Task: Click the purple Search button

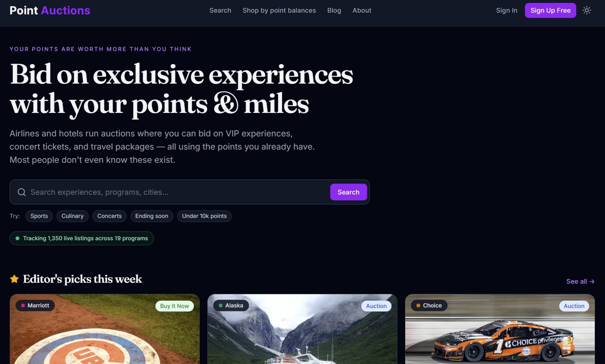Action: [x=349, y=192]
